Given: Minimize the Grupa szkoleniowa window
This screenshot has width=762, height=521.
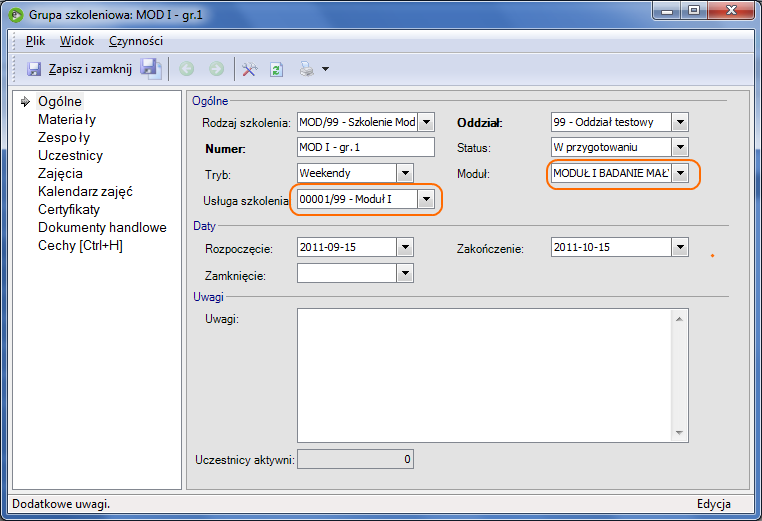Looking at the screenshot, I should 667,11.
